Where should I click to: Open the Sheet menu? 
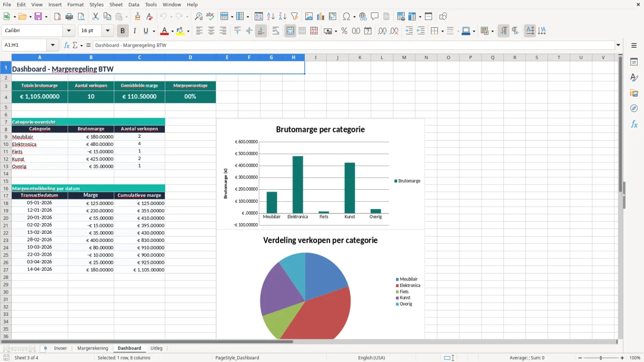click(x=116, y=4)
